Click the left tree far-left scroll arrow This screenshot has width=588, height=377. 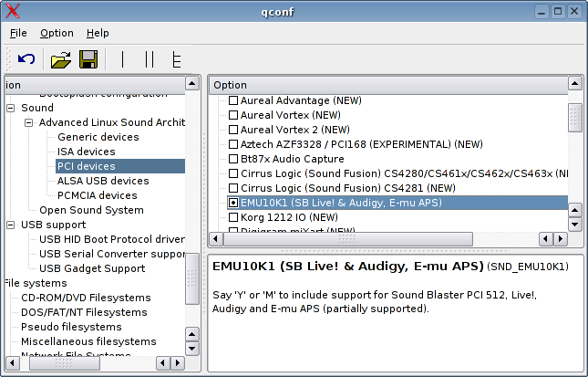(13, 362)
